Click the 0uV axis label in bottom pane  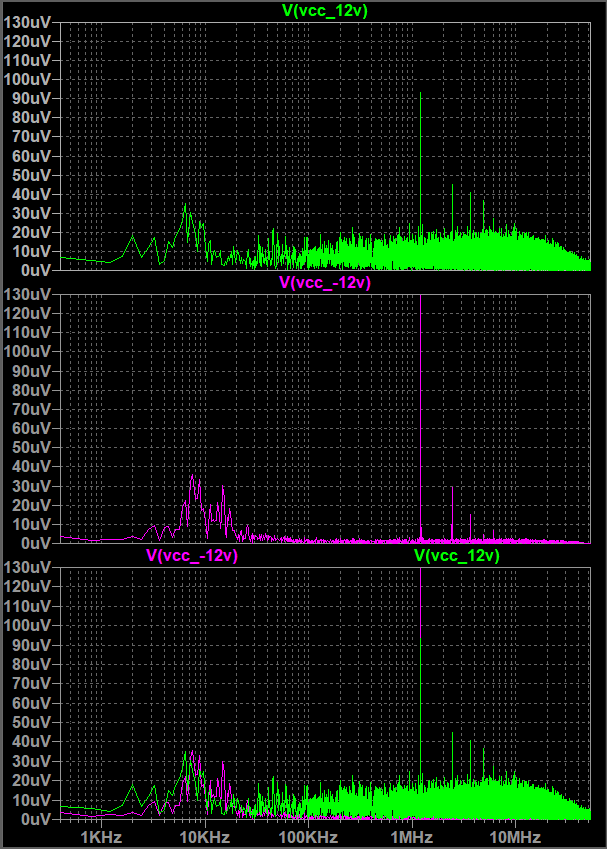tap(36, 819)
